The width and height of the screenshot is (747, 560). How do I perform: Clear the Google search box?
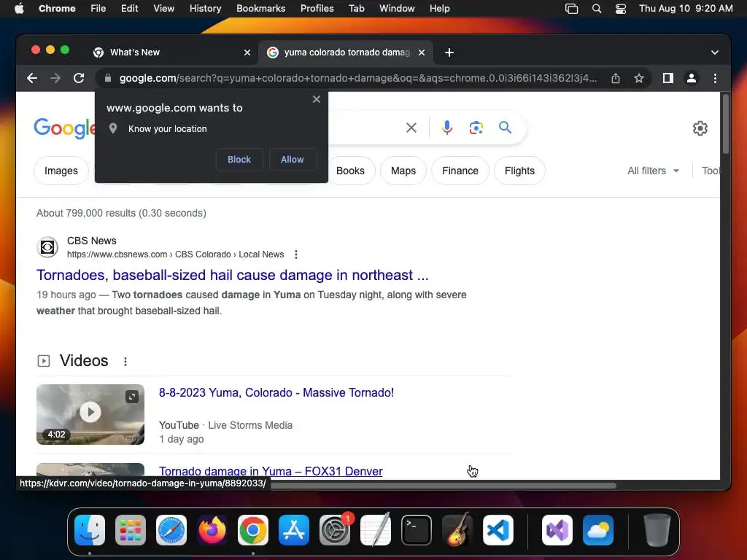pyautogui.click(x=411, y=128)
